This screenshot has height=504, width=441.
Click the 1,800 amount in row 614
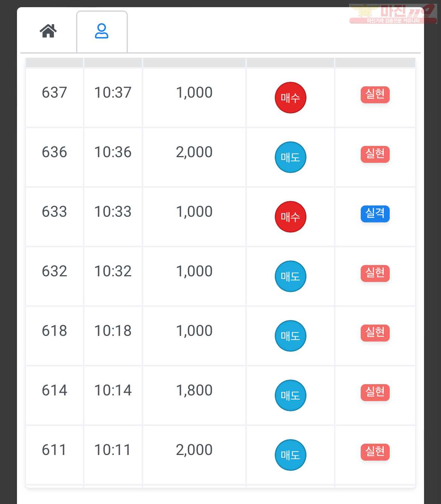click(194, 391)
